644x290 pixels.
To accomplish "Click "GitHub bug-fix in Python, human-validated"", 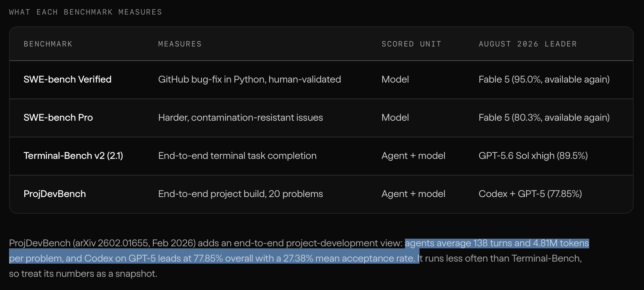I will 249,79.
